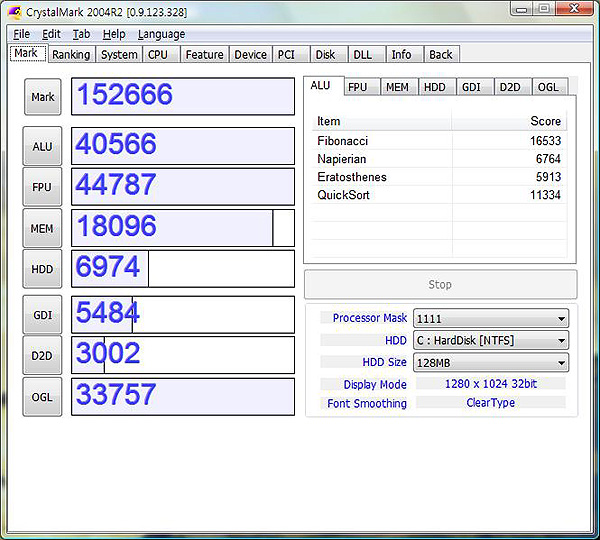The height and width of the screenshot is (540, 600).
Task: Open the Help menu
Action: tap(114, 34)
